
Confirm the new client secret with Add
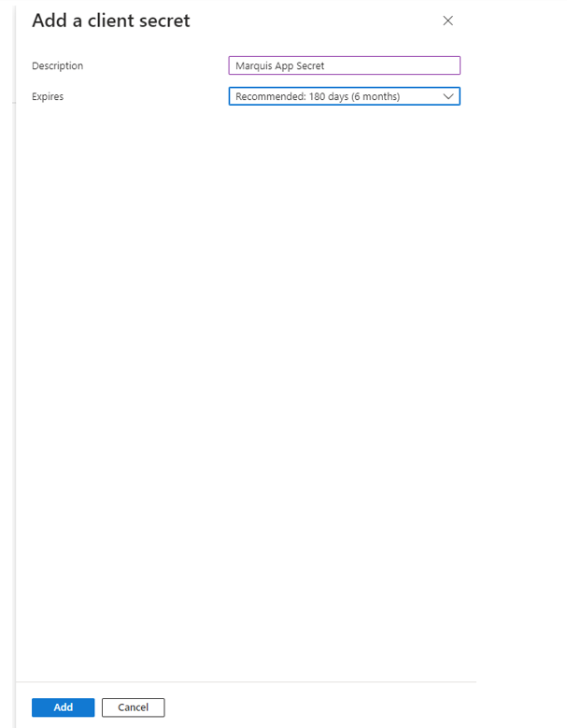[x=63, y=707]
